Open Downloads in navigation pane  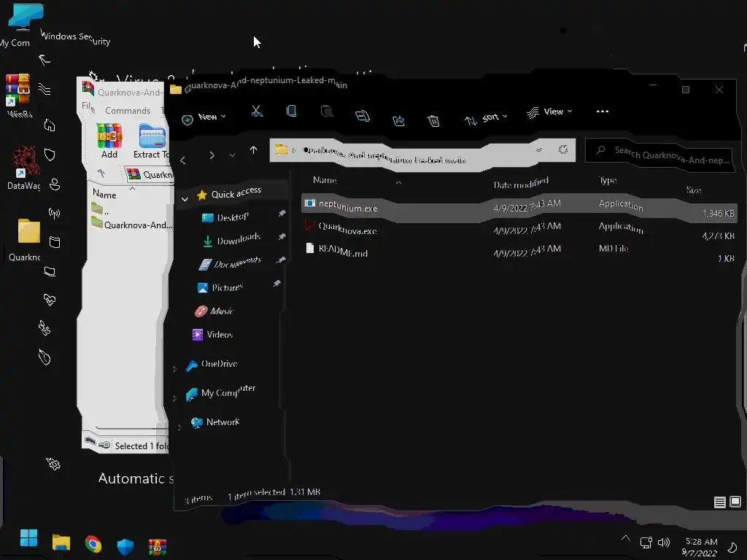point(232,239)
